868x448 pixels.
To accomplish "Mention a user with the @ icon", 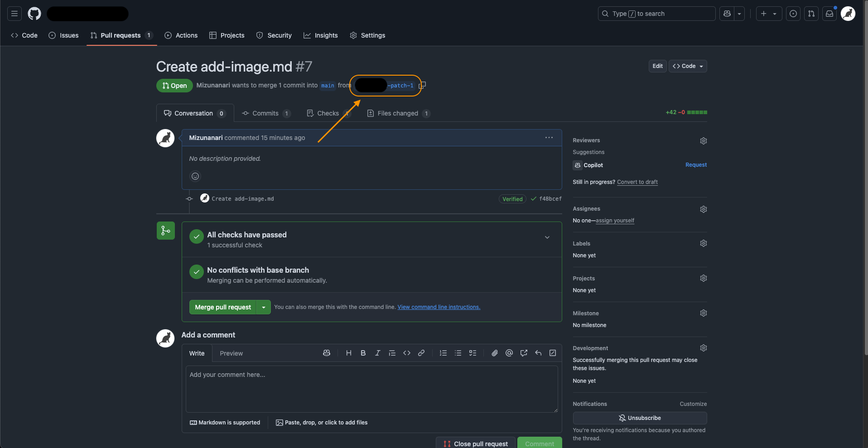I will pos(509,353).
